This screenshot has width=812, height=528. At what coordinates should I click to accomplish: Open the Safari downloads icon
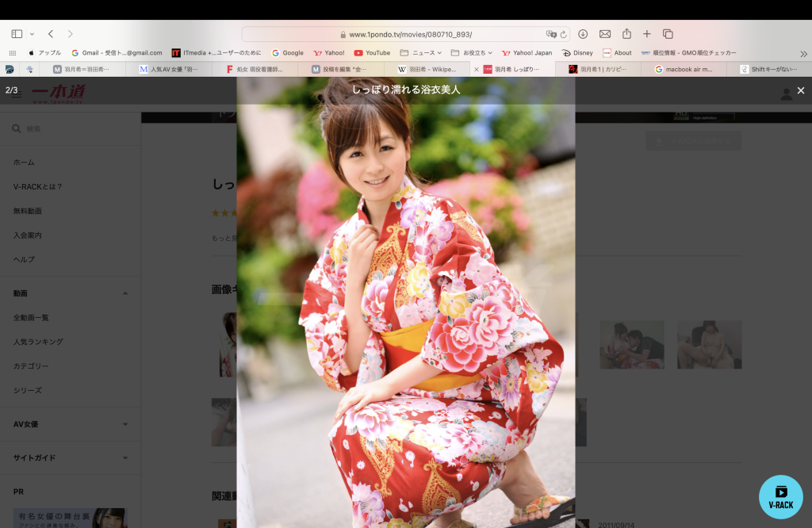click(x=583, y=34)
